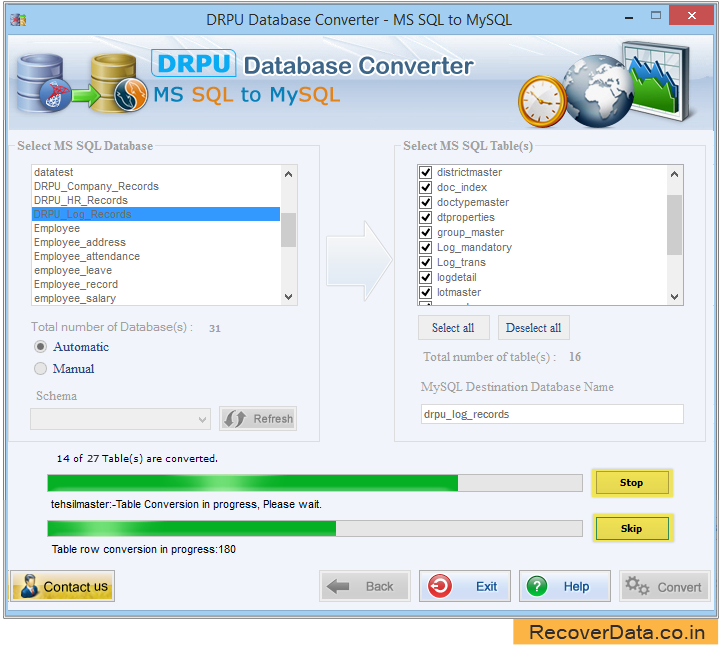The height and width of the screenshot is (650, 723).
Task: Uncheck the doctypemaster table
Action: tap(425, 202)
